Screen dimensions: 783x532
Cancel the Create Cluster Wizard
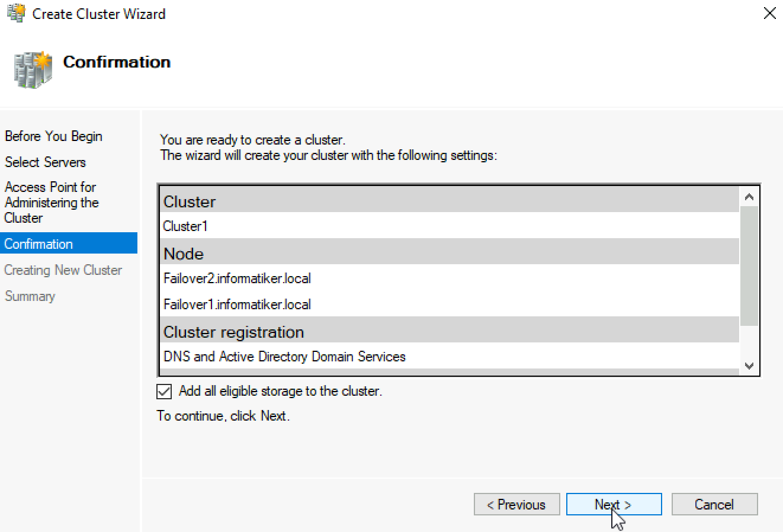coord(714,504)
